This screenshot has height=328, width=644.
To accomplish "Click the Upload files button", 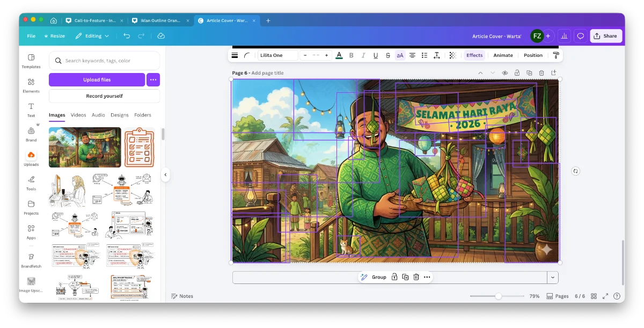I will (x=97, y=79).
